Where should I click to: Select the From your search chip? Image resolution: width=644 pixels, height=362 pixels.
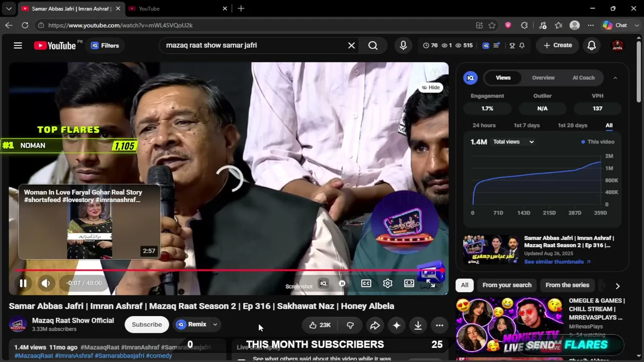click(507, 285)
